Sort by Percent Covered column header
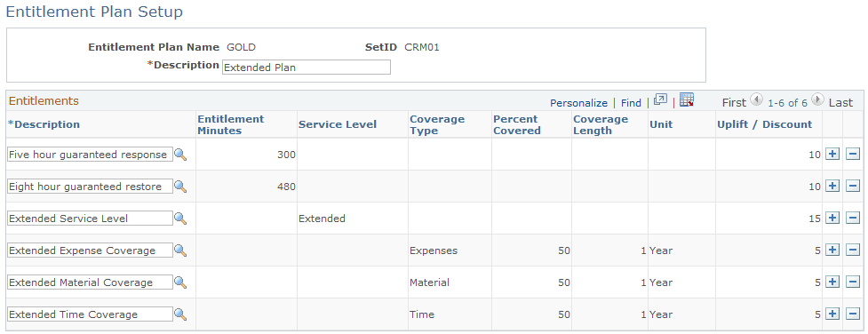Screen dimensions: 868x334 click(517, 124)
